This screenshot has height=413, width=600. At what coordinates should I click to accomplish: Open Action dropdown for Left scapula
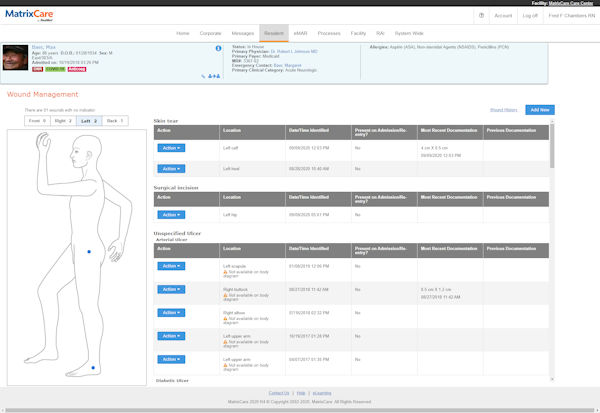click(x=171, y=266)
